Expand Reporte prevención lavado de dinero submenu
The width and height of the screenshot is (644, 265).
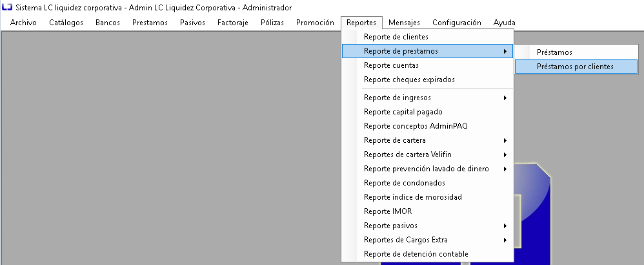click(428, 169)
